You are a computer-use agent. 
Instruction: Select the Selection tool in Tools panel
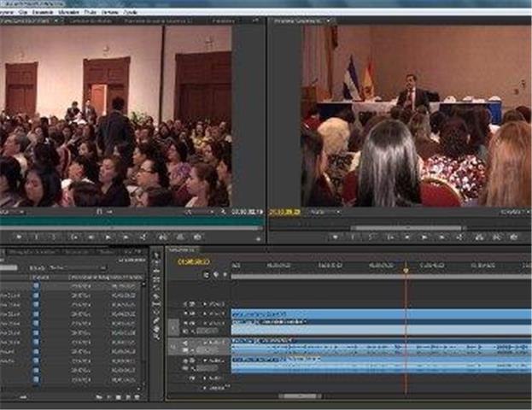click(156, 255)
